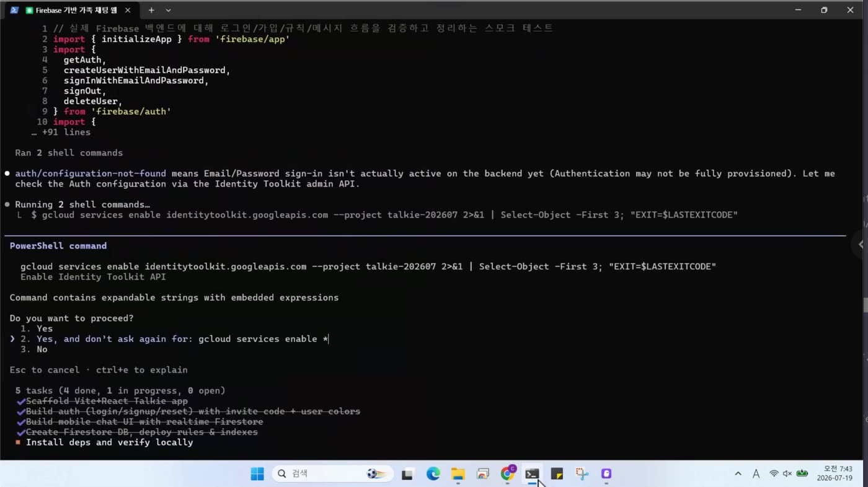Viewport: 868px width, 487px height.
Task: Click the side panel arrow at right edge
Action: (x=861, y=244)
